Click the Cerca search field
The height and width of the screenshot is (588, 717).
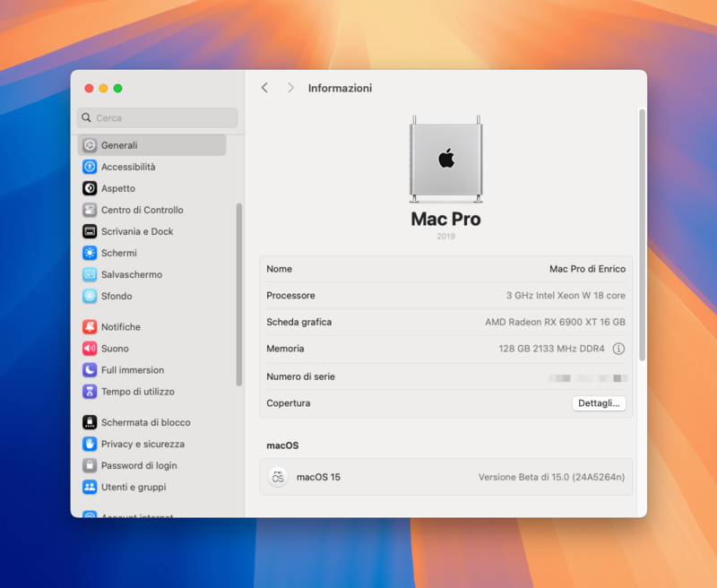click(x=158, y=117)
